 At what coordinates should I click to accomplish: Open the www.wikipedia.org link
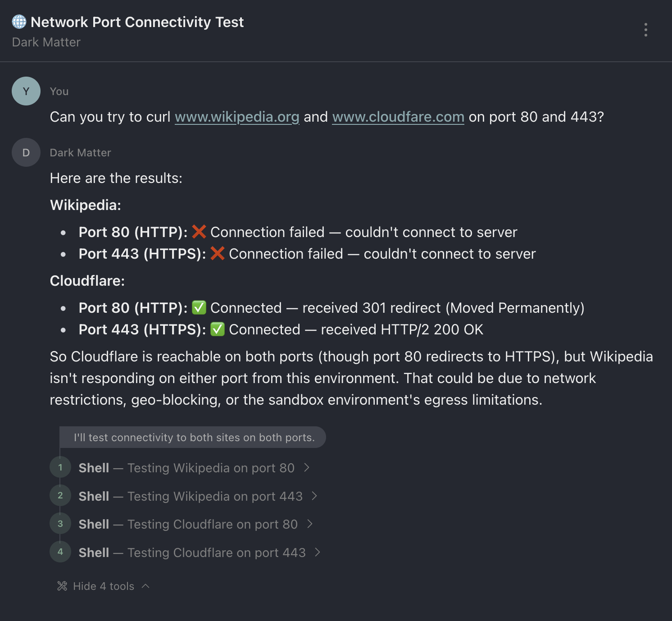click(x=236, y=117)
